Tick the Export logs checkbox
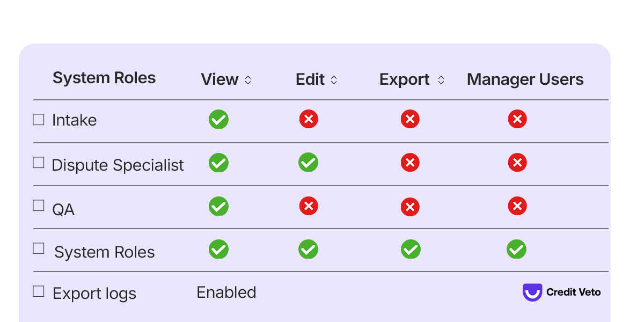 [38, 292]
